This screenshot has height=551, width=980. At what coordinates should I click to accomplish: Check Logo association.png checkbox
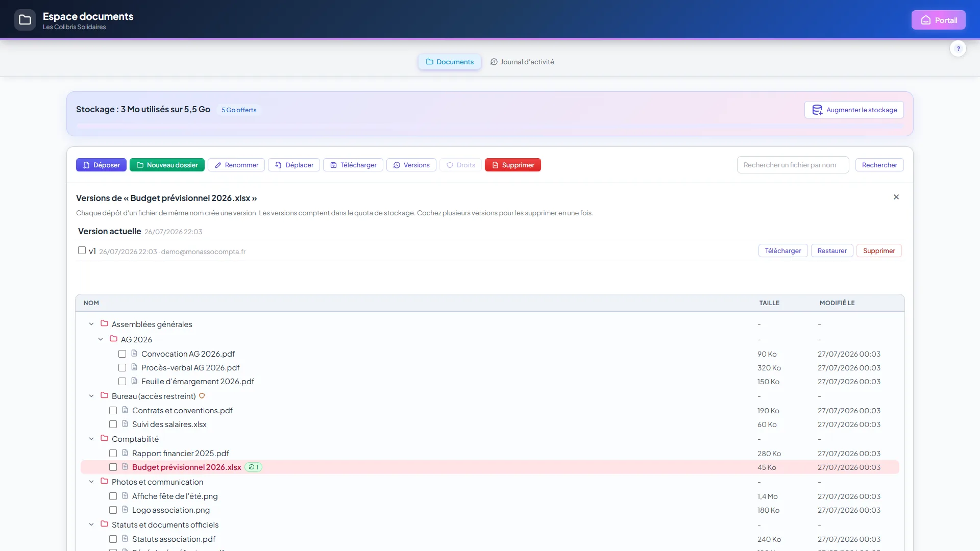(x=113, y=510)
